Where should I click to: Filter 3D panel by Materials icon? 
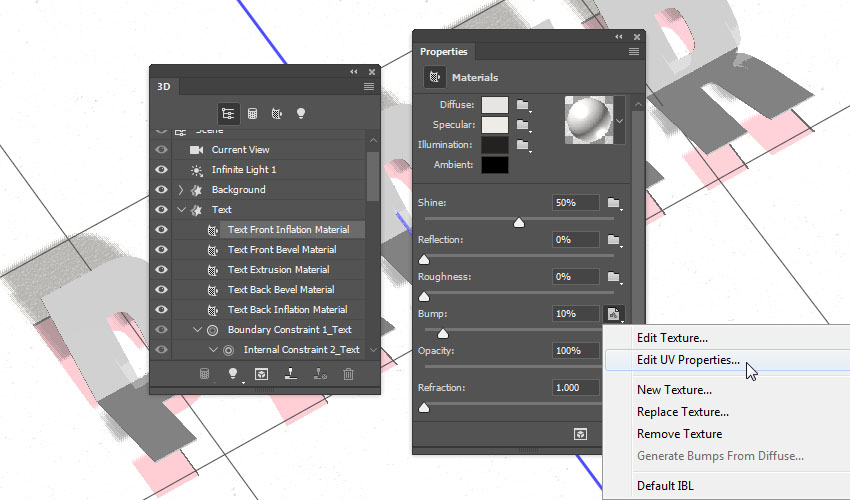point(276,114)
